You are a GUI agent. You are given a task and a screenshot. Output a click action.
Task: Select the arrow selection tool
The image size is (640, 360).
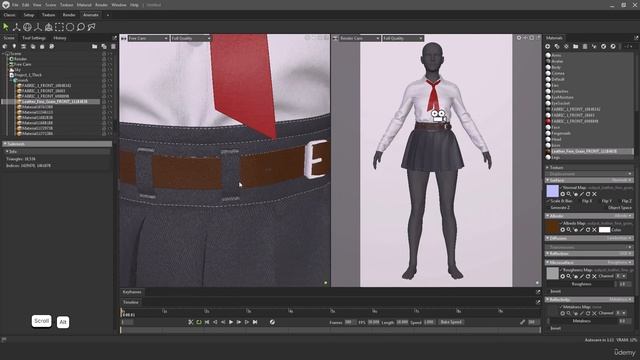point(6,27)
